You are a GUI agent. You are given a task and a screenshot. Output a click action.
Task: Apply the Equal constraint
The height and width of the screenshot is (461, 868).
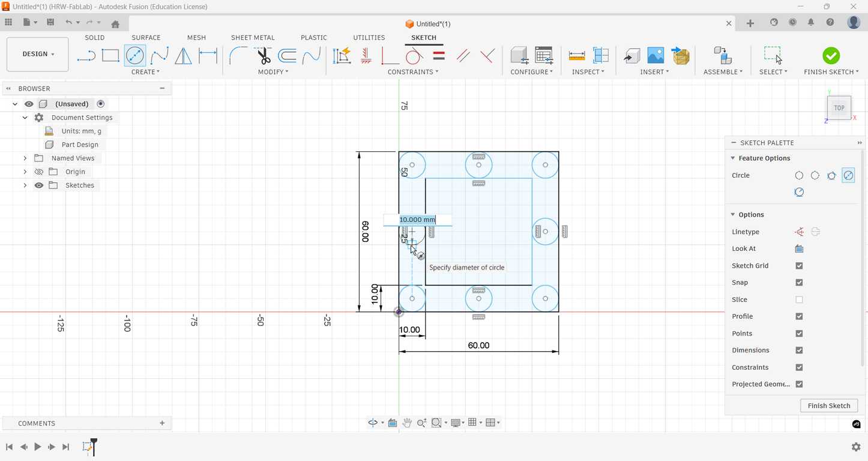coord(439,56)
